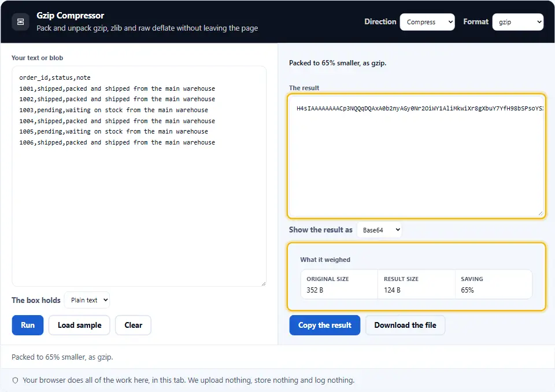Click the row starting with 1005
This screenshot has height=392, width=555.
pos(114,131)
